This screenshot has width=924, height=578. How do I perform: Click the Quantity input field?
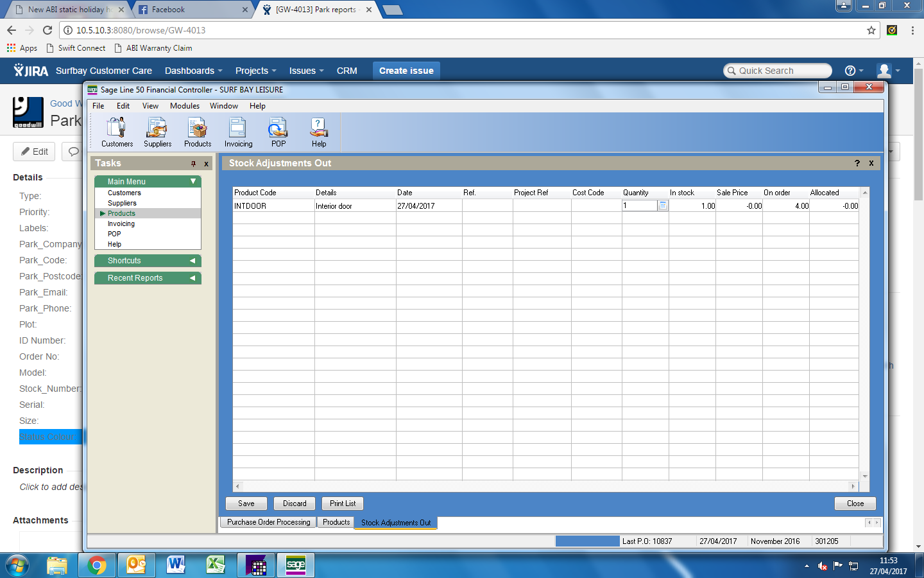640,206
